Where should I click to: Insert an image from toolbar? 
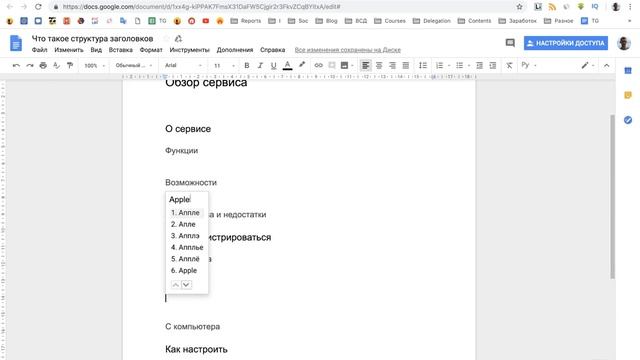[x=344, y=65]
